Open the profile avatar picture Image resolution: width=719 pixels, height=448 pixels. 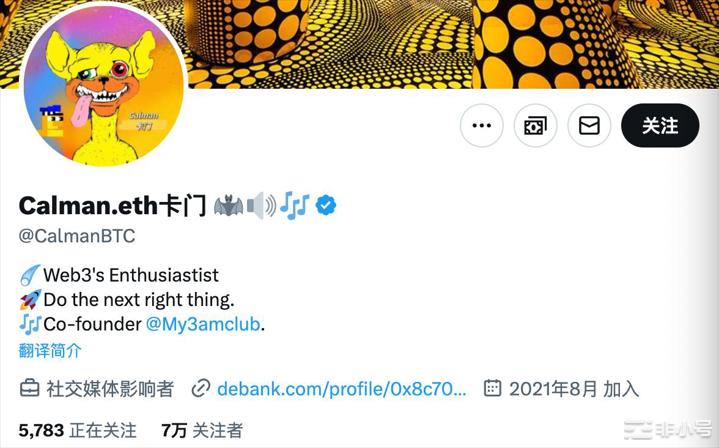[103, 86]
